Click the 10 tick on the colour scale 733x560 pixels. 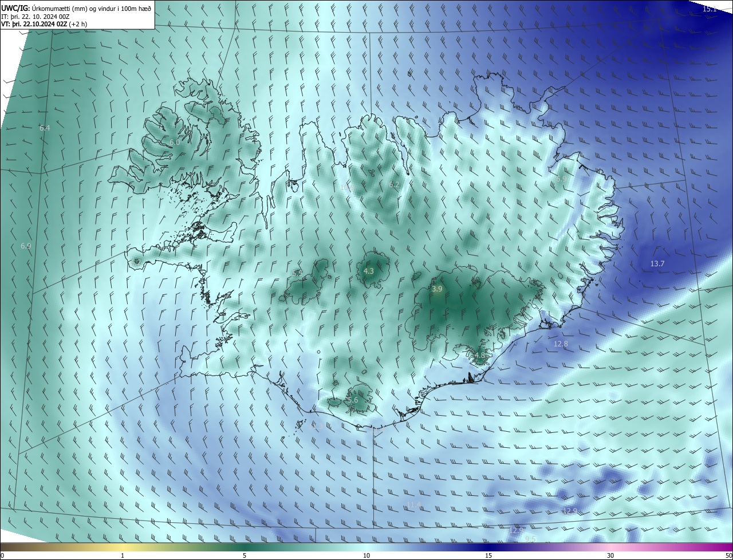(366, 555)
